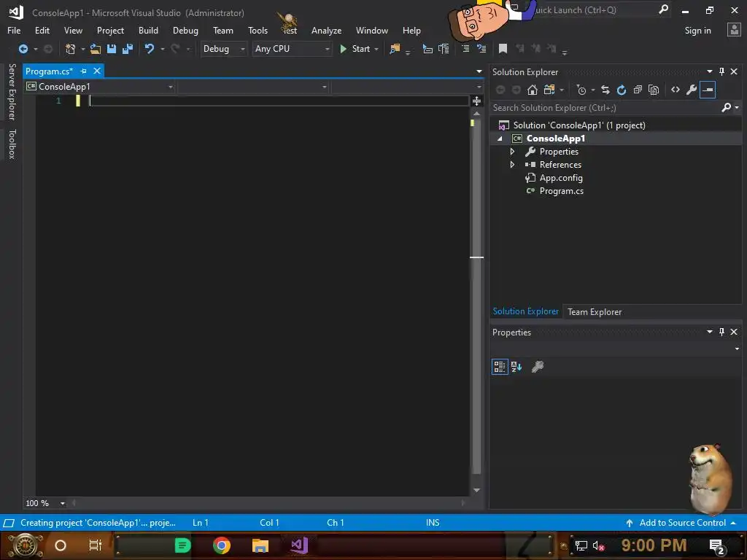Viewport: 747px width, 560px height.
Task: Click the Search magnifier in Solution Explorer
Action: [726, 108]
